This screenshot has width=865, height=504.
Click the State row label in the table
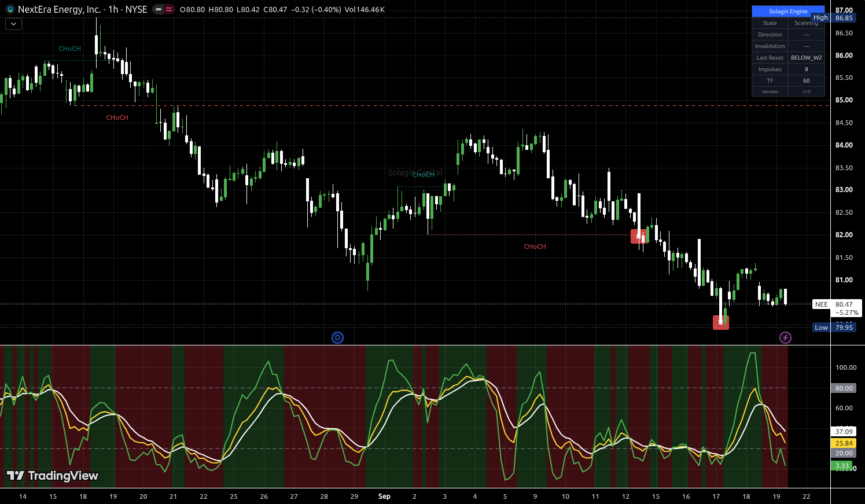point(770,23)
